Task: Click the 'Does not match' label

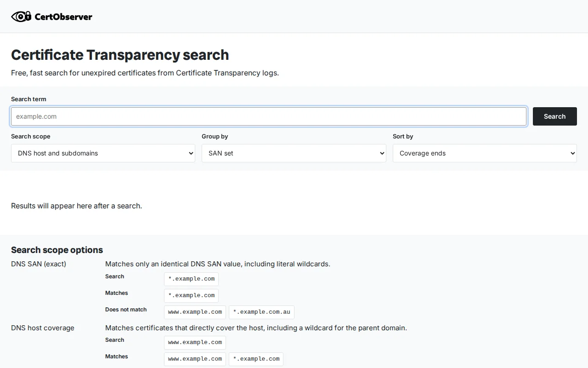Action: [126, 310]
